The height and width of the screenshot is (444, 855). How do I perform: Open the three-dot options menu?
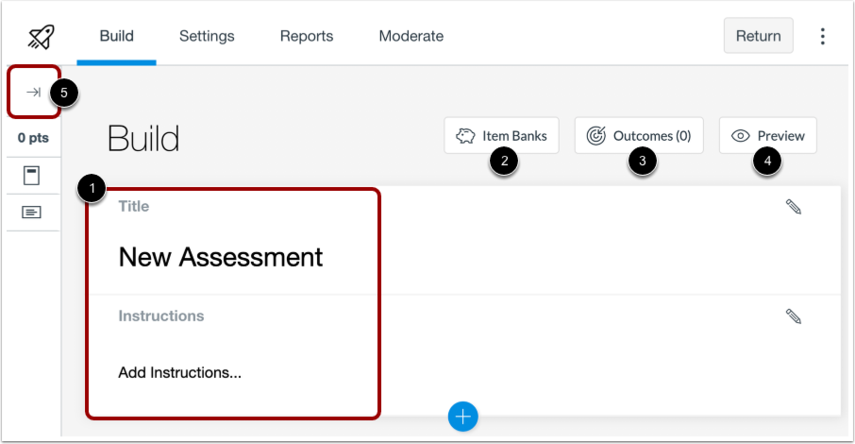click(x=822, y=36)
